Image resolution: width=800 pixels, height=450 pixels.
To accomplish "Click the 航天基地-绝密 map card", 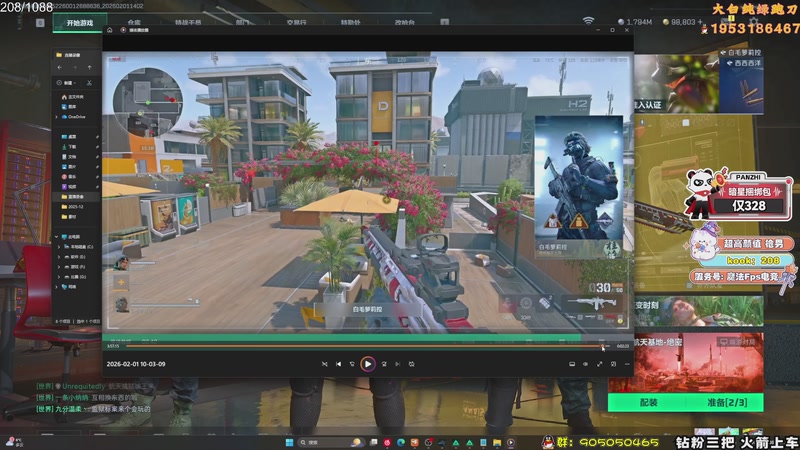I will [x=686, y=363].
